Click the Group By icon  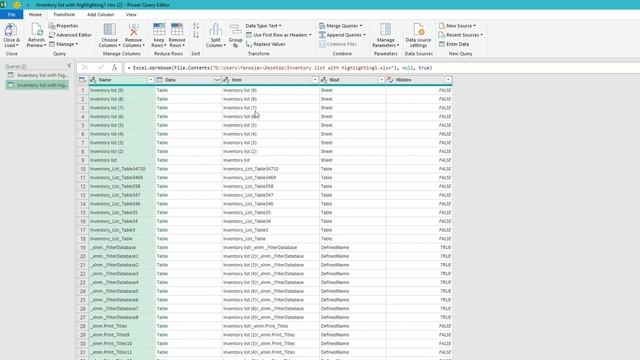pos(235,30)
